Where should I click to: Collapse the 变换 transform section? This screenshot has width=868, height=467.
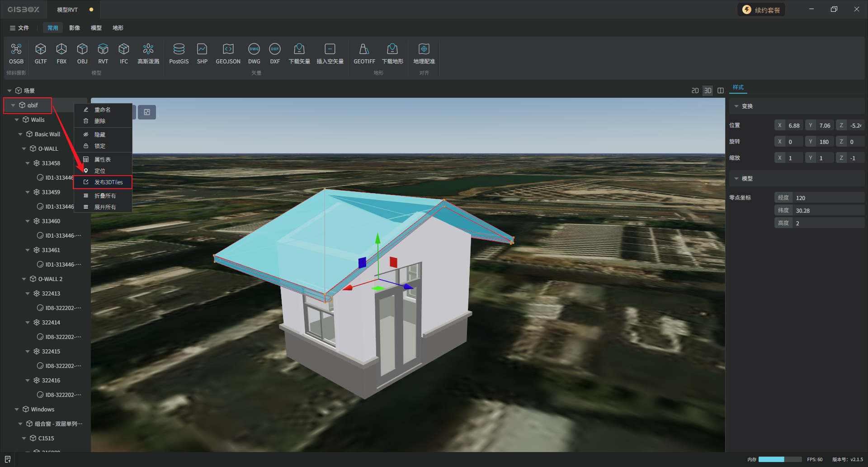pyautogui.click(x=736, y=106)
